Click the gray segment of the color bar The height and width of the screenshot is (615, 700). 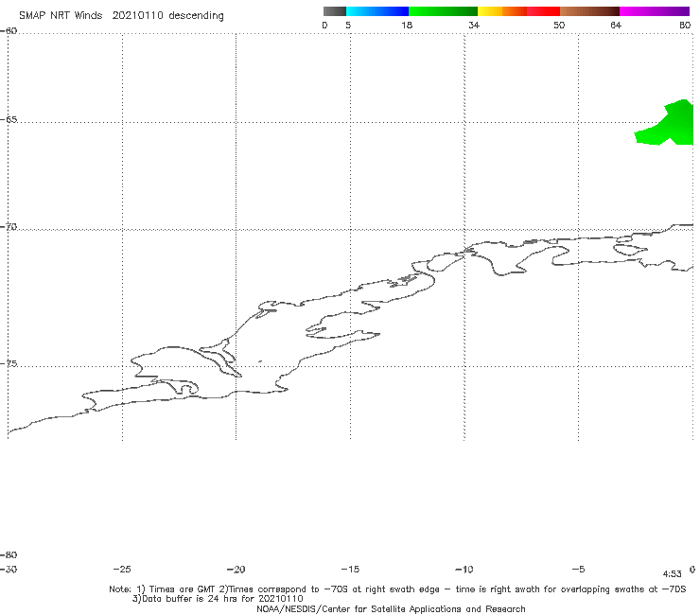coord(334,11)
